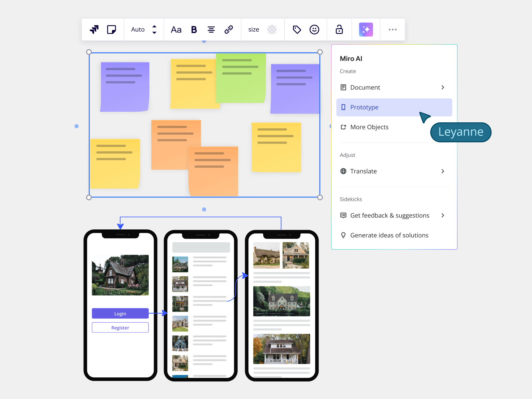The image size is (532, 399).
Task: Click the Leyanne collaborator label
Action: coord(461,132)
